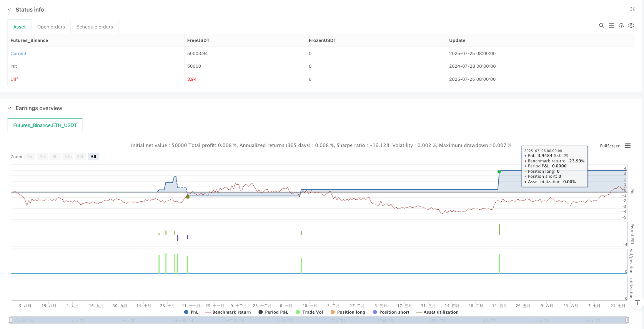Collapse the Earnings overview section

[x=10, y=108]
